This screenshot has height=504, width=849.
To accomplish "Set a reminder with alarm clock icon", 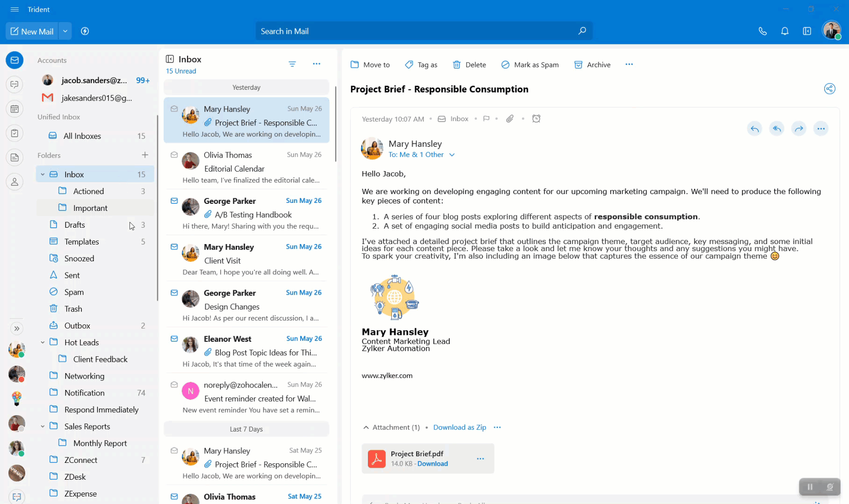I will pyautogui.click(x=536, y=119).
